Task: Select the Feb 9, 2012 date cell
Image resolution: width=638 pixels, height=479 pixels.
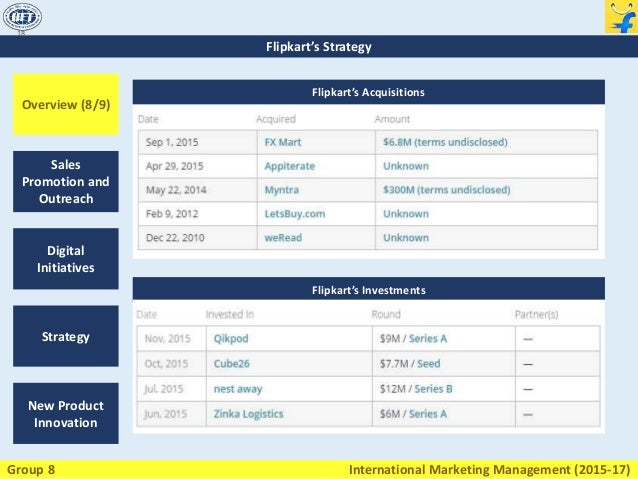Action: click(197, 214)
